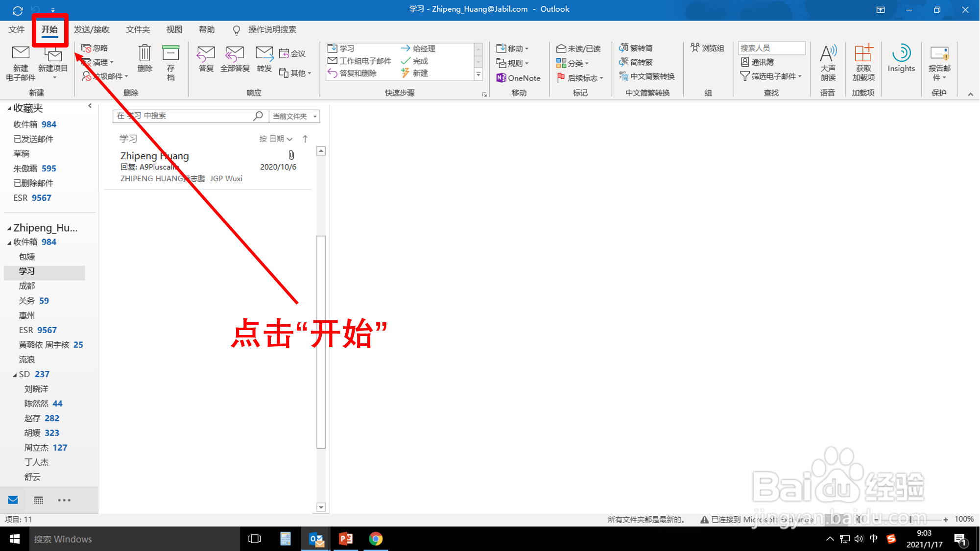
Task: Mark message 未读/已读 (Unread/Read)
Action: pyautogui.click(x=579, y=48)
